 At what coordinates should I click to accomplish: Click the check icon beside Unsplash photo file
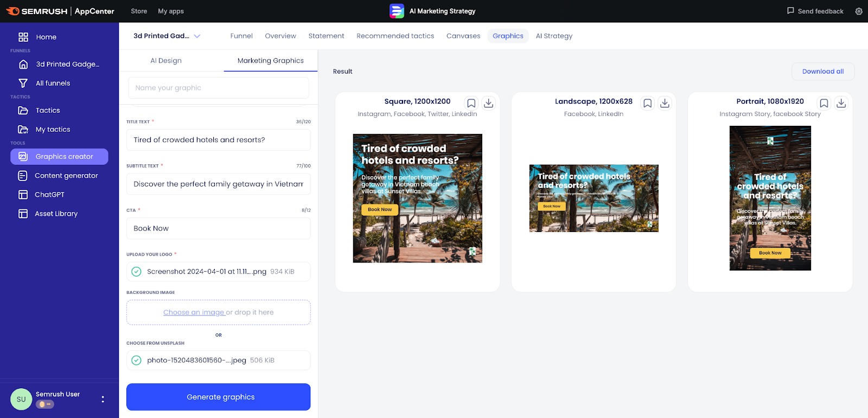point(136,360)
